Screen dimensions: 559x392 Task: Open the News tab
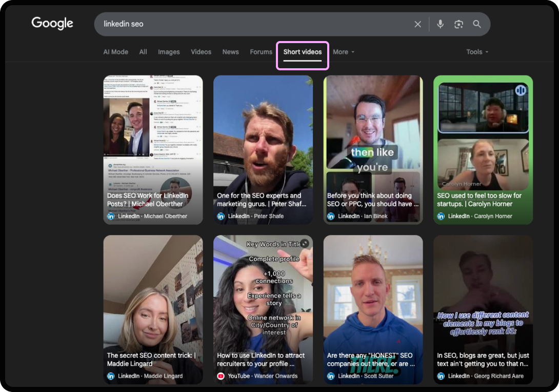230,52
